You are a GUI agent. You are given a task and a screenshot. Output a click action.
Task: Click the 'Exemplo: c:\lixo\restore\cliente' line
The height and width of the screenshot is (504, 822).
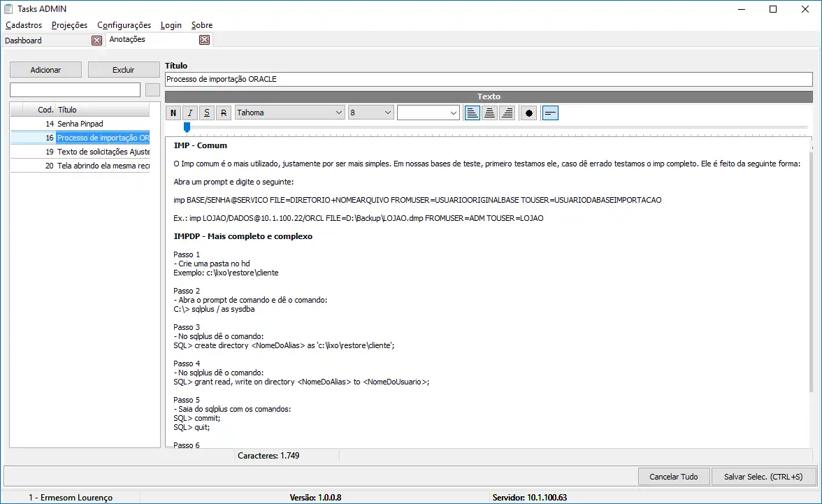pos(226,273)
